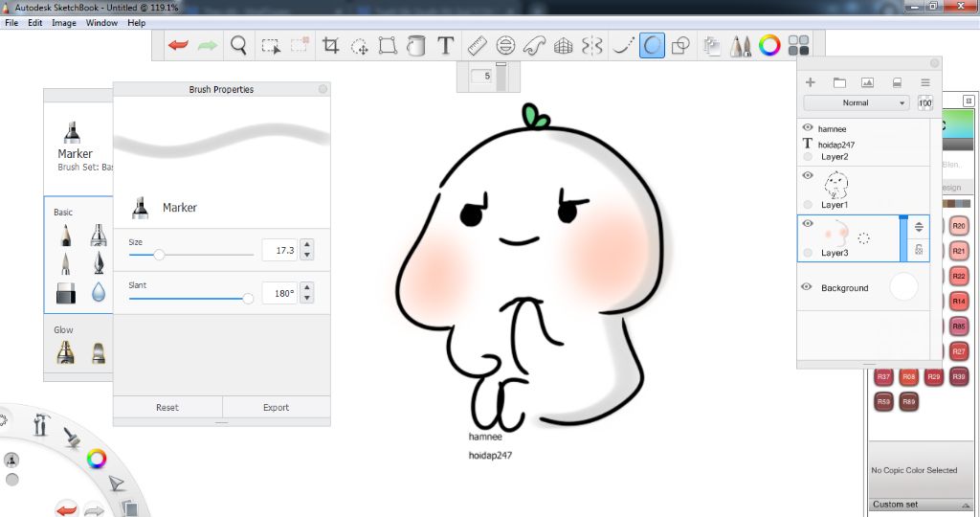The height and width of the screenshot is (517, 980).
Task: Open the File menu
Action: (x=11, y=23)
